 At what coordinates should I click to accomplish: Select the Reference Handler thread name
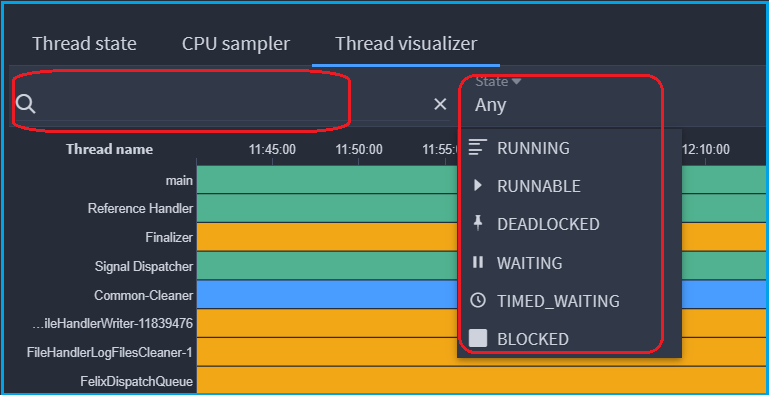pyautogui.click(x=140, y=209)
